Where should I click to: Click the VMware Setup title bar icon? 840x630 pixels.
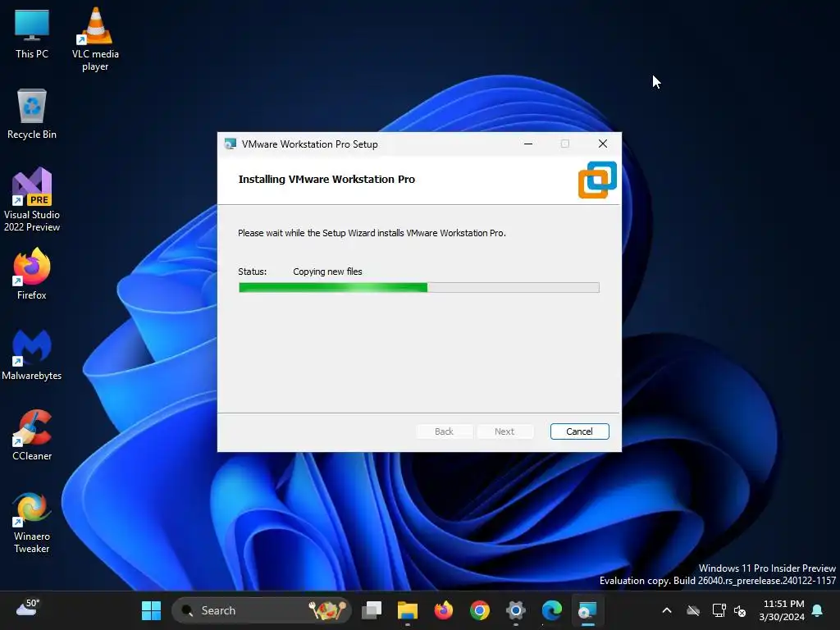coord(231,144)
